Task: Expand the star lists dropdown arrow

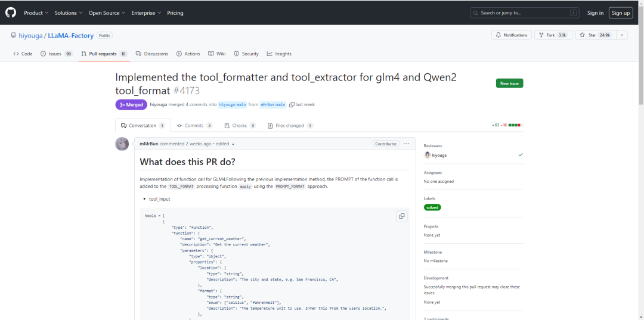Action: [622, 35]
